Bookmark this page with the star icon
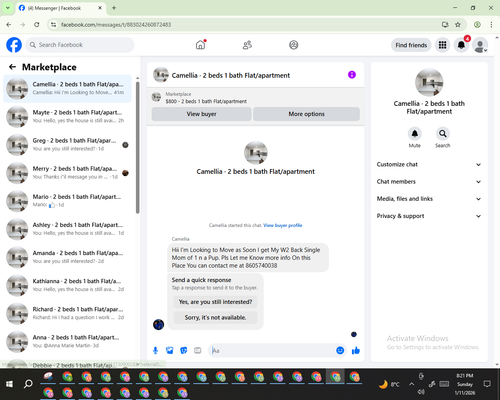500x400 pixels. pyautogui.click(x=458, y=24)
